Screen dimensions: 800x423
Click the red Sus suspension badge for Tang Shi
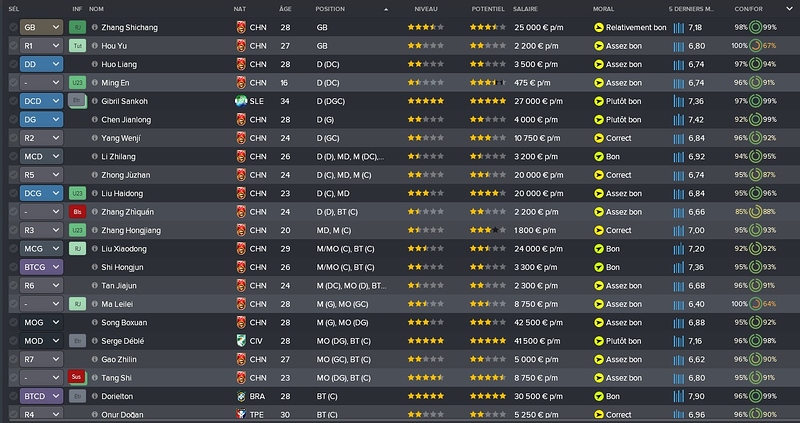click(77, 378)
